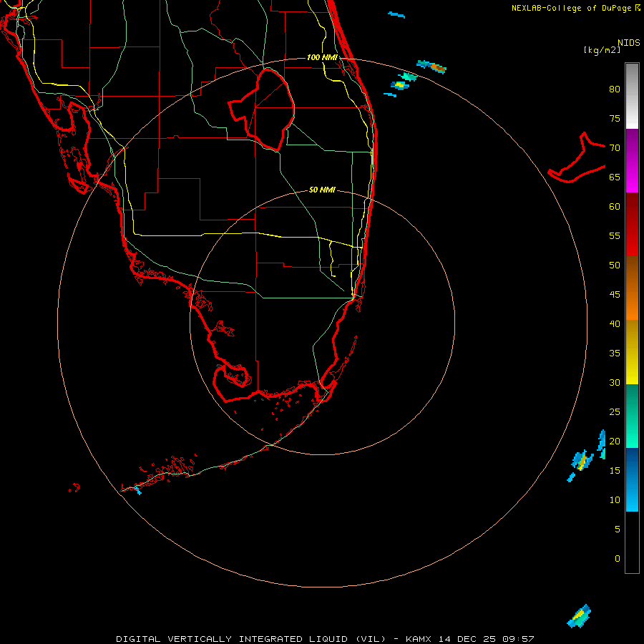Click the 5 value on color scale
Viewport: 644px width, 644px height.
pos(618,530)
